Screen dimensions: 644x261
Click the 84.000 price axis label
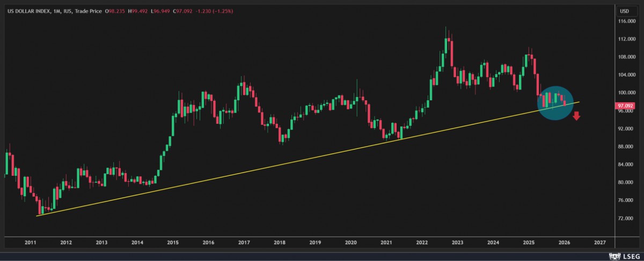tap(625, 165)
